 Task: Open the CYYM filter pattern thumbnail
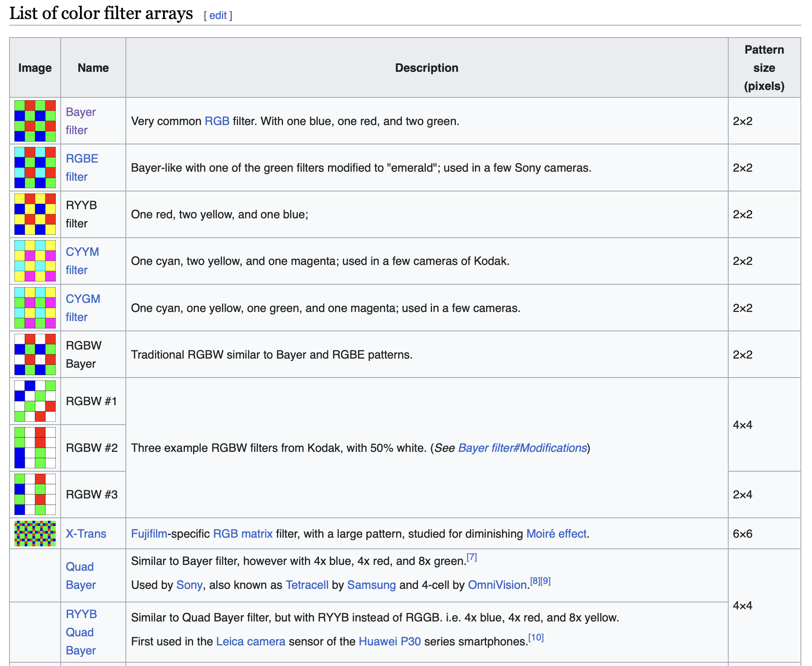click(35, 261)
